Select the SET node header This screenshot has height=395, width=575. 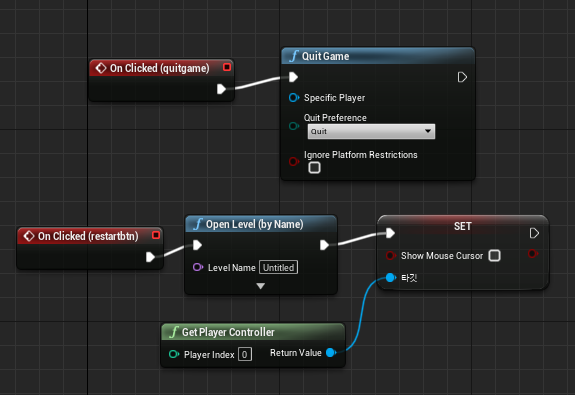463,226
